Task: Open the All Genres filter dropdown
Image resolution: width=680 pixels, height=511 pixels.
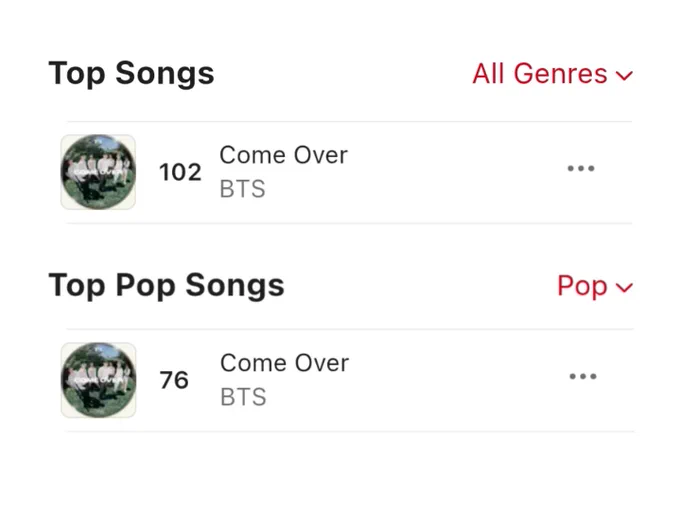Action: pyautogui.click(x=552, y=73)
